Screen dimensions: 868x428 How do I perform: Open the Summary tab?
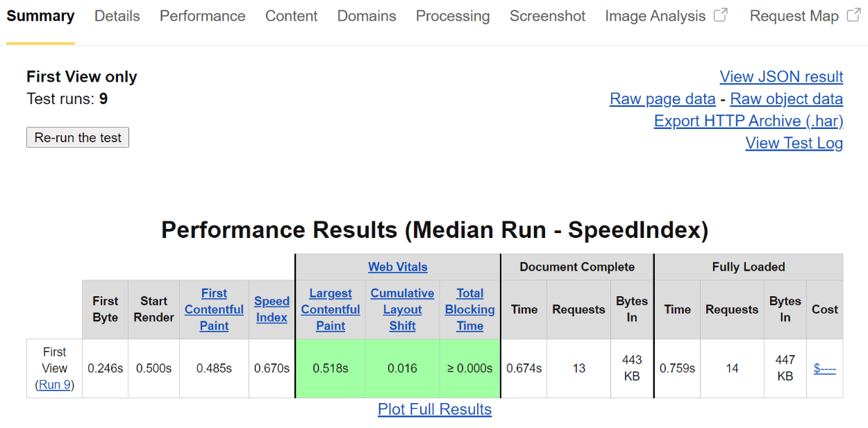click(x=40, y=16)
